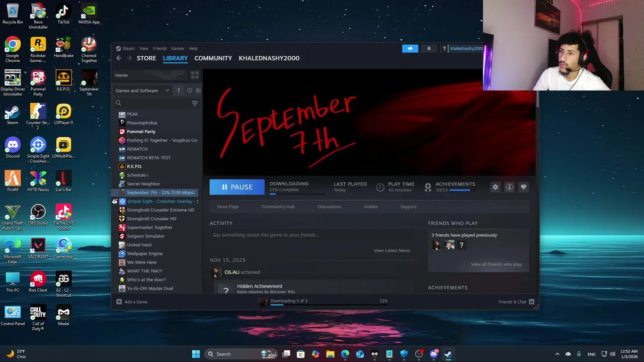Open the Recycle Bin on desktop
The image size is (644, 362).
tap(13, 14)
